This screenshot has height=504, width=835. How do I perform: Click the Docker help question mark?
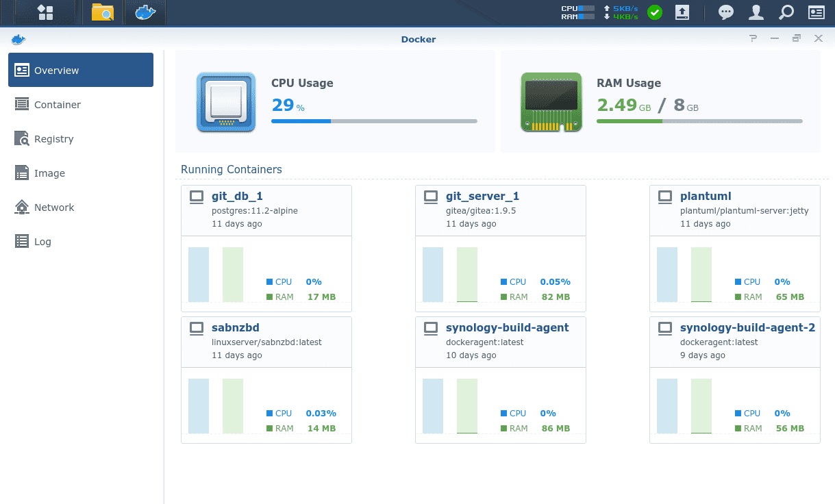pos(753,38)
